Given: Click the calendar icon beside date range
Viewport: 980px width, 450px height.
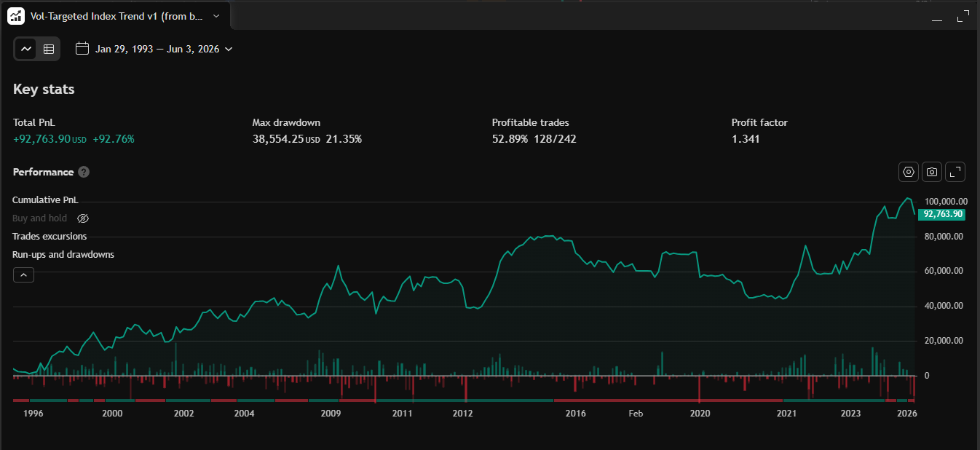Looking at the screenshot, I should click(82, 49).
